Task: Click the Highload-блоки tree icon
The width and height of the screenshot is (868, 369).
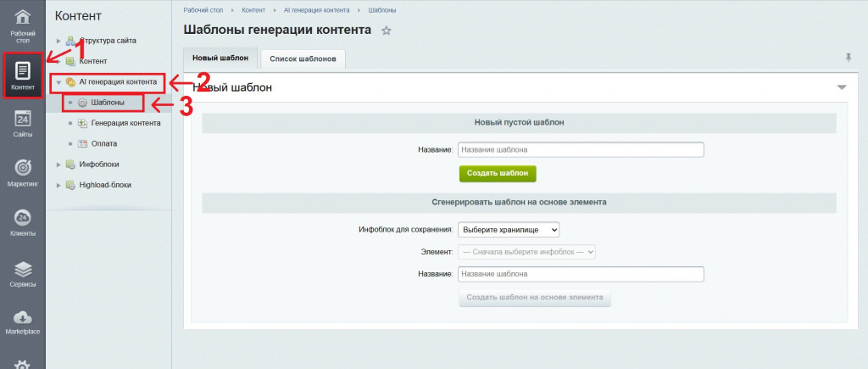Action: coord(70,185)
